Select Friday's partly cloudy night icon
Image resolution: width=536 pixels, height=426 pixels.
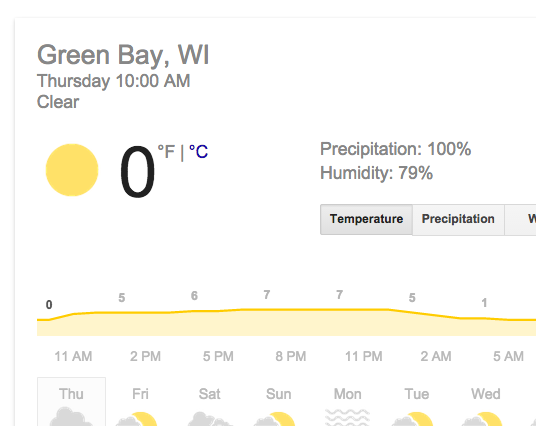click(137, 419)
